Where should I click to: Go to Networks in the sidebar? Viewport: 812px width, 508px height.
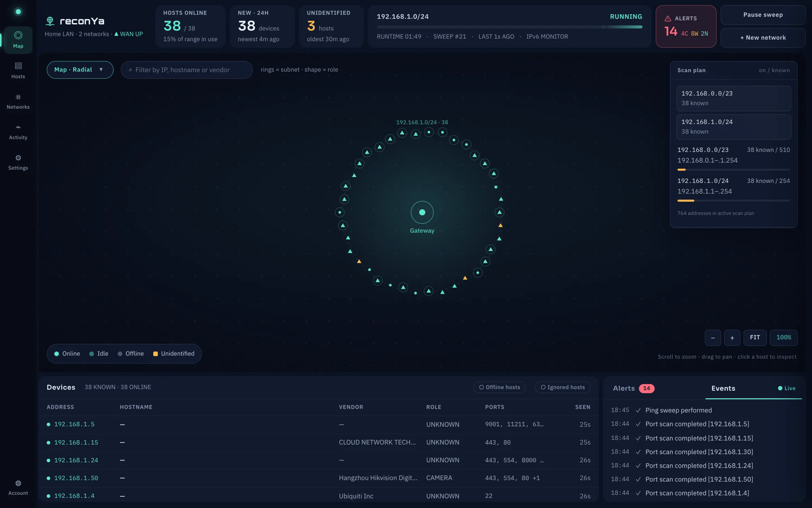click(18, 101)
